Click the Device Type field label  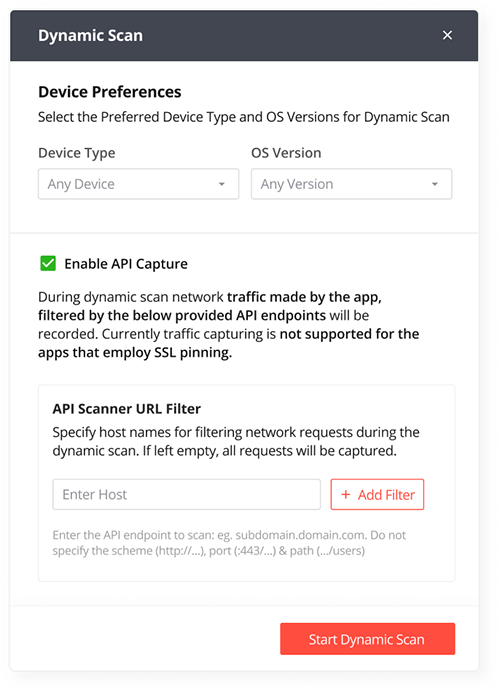click(77, 153)
